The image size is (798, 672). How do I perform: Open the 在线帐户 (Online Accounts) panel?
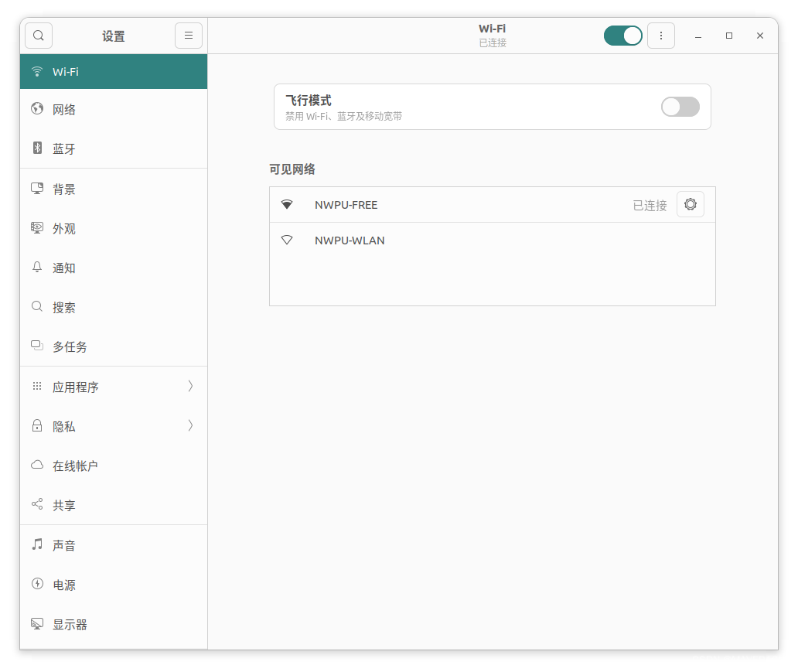tap(114, 466)
